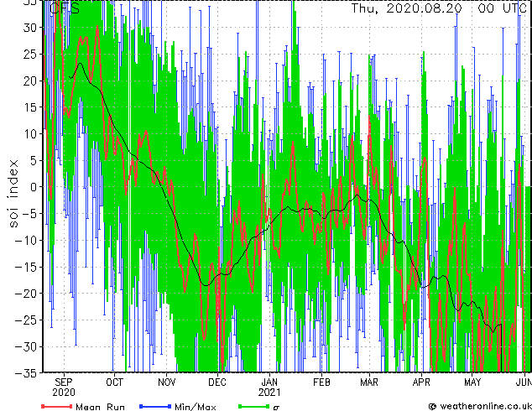
Task: Click the '10' y-axis value
Action: pyautogui.click(x=30, y=134)
